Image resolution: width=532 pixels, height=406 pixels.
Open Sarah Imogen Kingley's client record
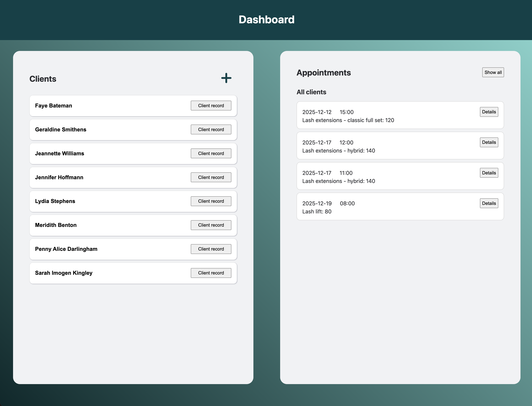[x=211, y=273]
